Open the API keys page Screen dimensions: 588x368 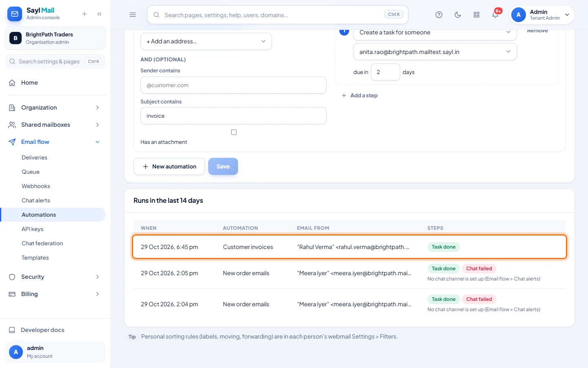click(x=32, y=229)
